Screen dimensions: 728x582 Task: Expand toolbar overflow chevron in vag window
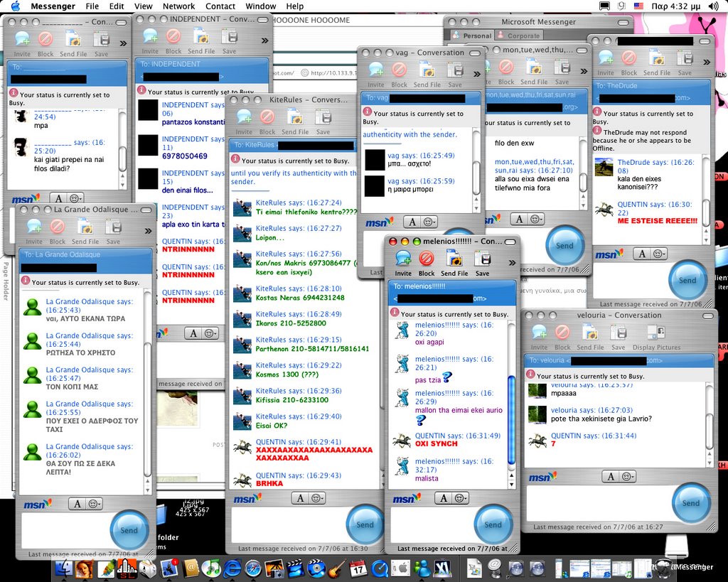point(477,74)
